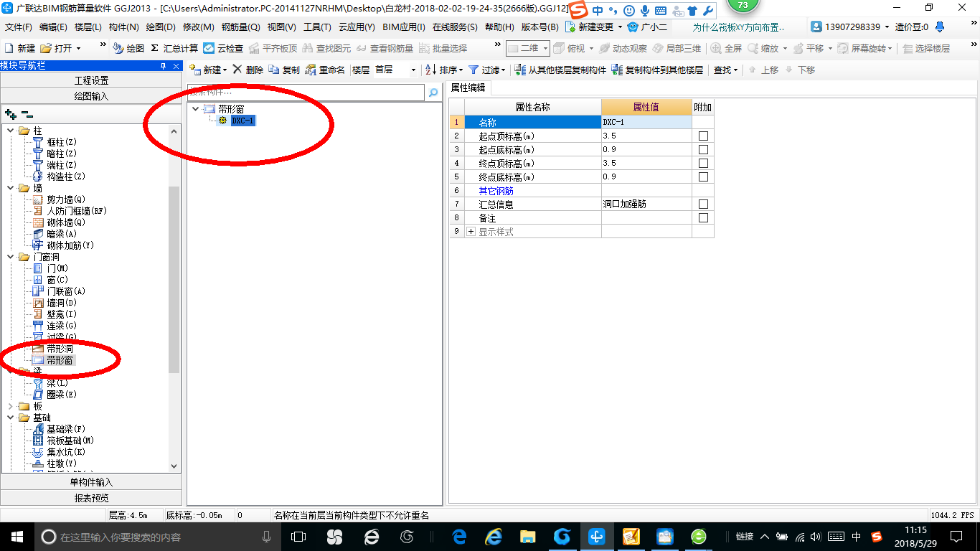The width and height of the screenshot is (980, 551).
Task: Open the 工具(T) menu
Action: pos(317,27)
